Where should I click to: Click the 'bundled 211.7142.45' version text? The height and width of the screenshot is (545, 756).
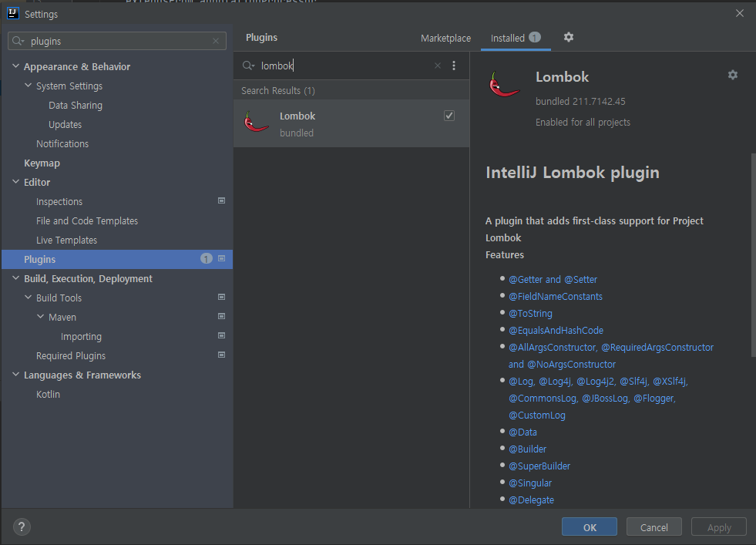coord(580,101)
